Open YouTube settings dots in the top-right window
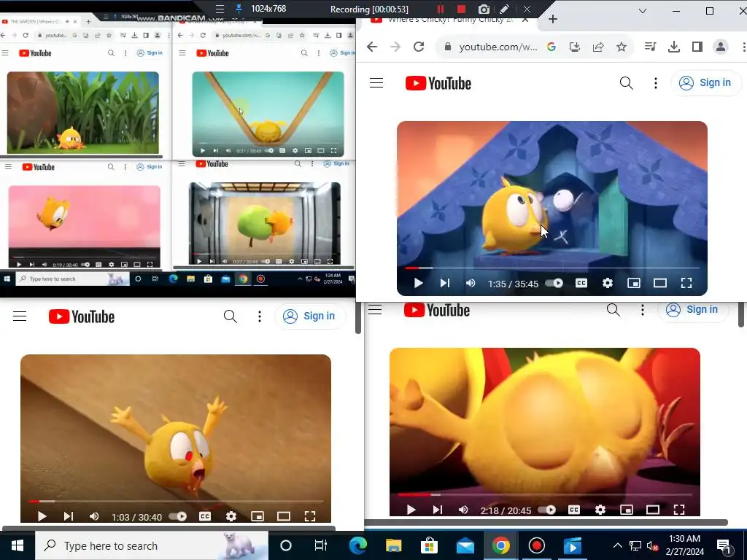This screenshot has width=747, height=560. coord(656,83)
